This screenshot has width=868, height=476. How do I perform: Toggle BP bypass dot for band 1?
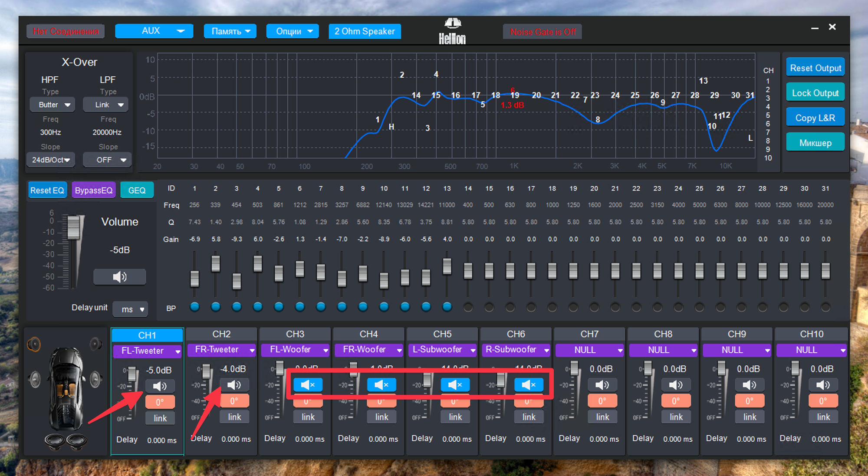click(194, 307)
